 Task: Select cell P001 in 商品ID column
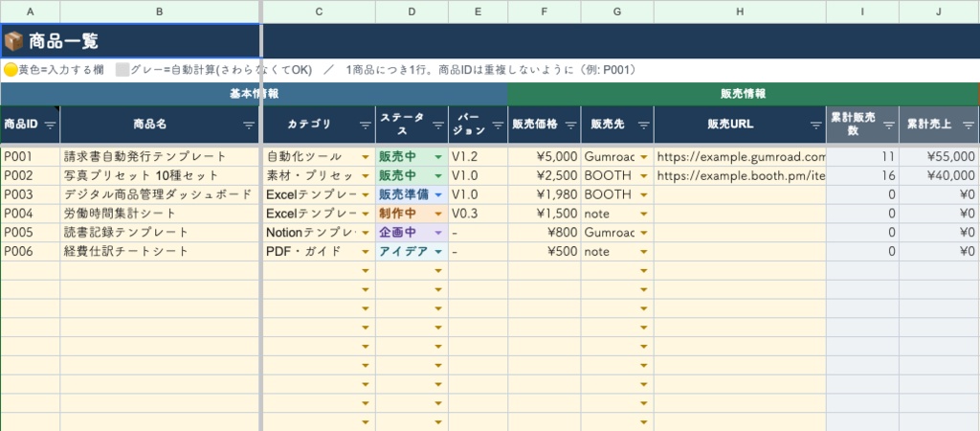[x=31, y=156]
